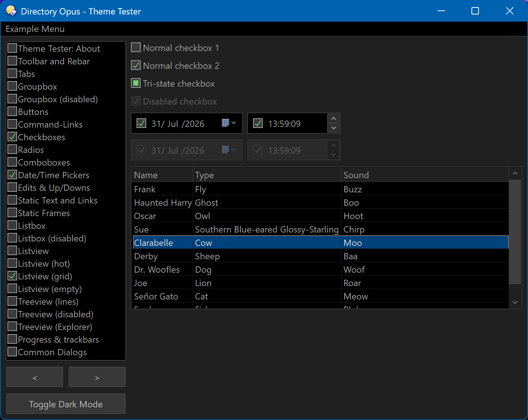Viewport: 528px width, 420px height.
Task: Click the next page '>' button
Action: pyautogui.click(x=97, y=377)
